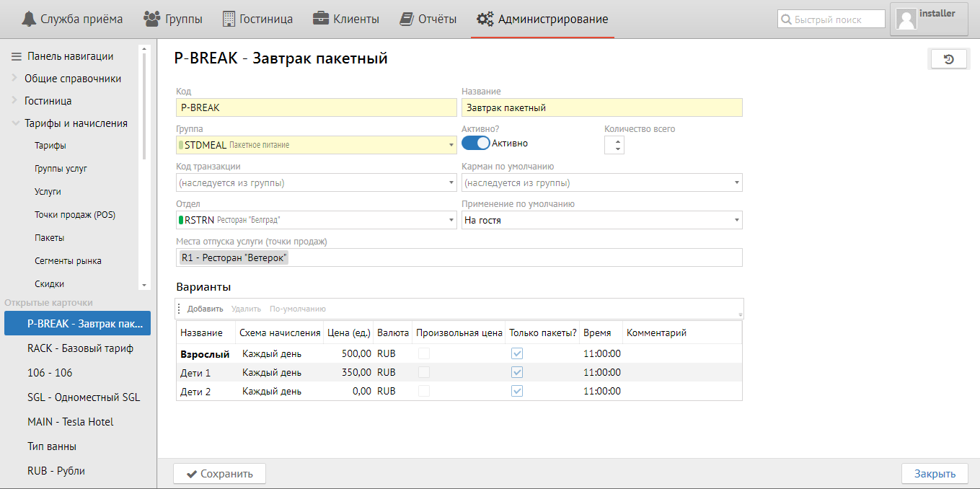Click the Гостиница building icon
Viewport: 980px width, 489px height.
(x=229, y=19)
